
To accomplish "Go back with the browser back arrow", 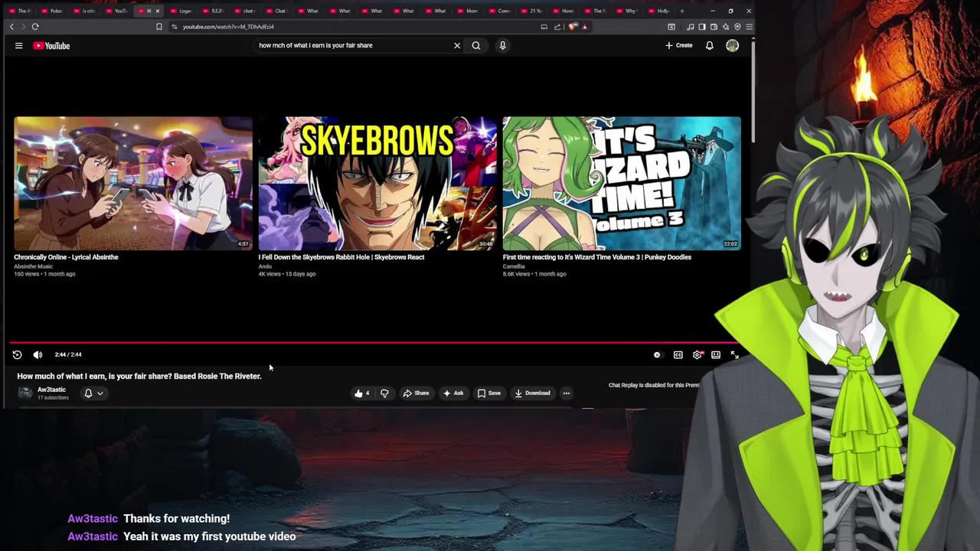I will click(11, 27).
